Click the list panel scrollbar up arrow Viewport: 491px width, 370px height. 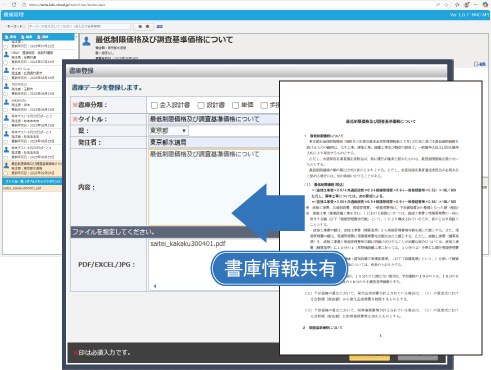pos(76,36)
